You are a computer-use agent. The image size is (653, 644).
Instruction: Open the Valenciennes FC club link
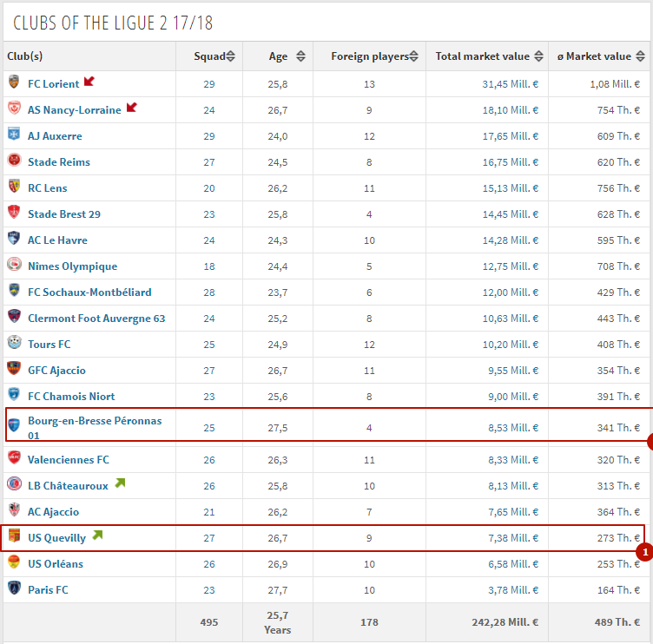[x=69, y=460]
